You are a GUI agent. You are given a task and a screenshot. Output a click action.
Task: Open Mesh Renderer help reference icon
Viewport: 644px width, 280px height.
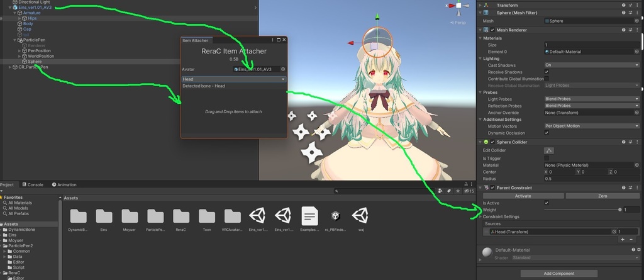tap(623, 30)
